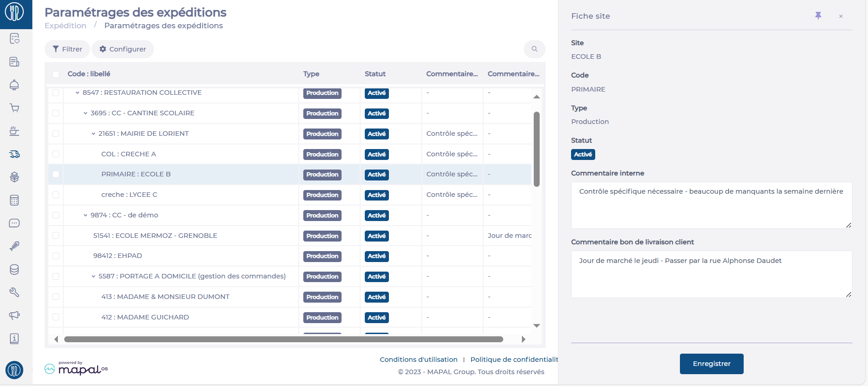The height and width of the screenshot is (386, 868).
Task: Click the delivery truck icon in sidebar
Action: (15, 154)
